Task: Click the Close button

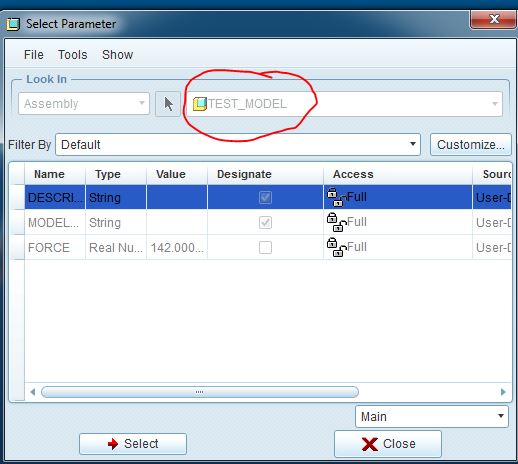Action: (388, 444)
